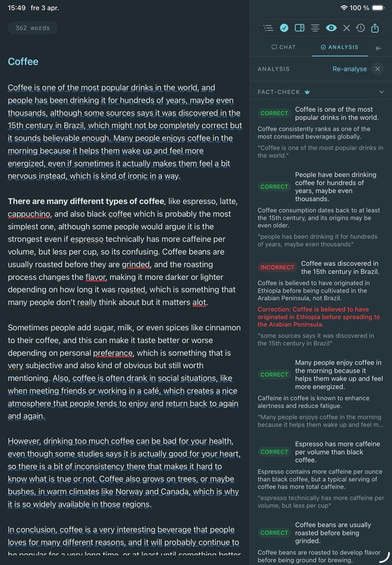Click the X icon in the toolbar

[347, 28]
